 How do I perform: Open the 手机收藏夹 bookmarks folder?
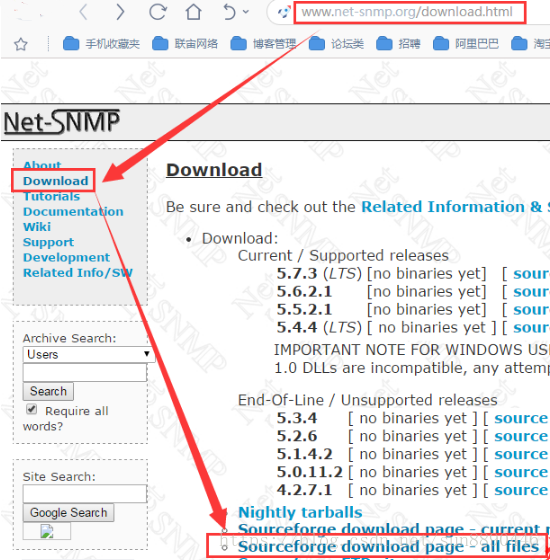pos(101,44)
